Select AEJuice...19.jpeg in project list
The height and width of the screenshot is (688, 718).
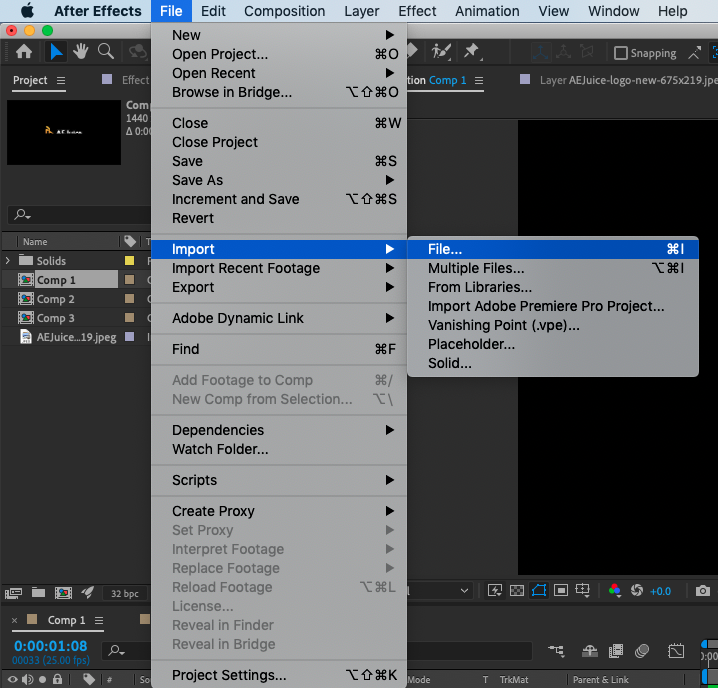click(x=76, y=337)
